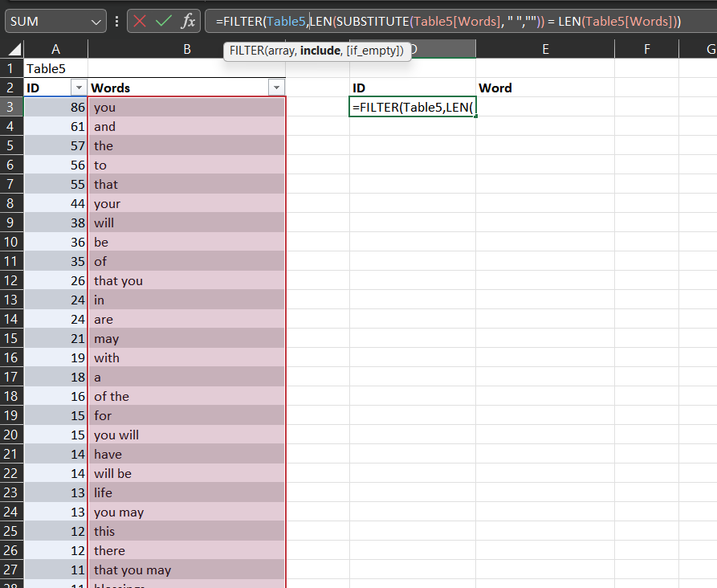Click the cell with word 'have'
Image resolution: width=717 pixels, height=588 pixels.
click(x=186, y=454)
